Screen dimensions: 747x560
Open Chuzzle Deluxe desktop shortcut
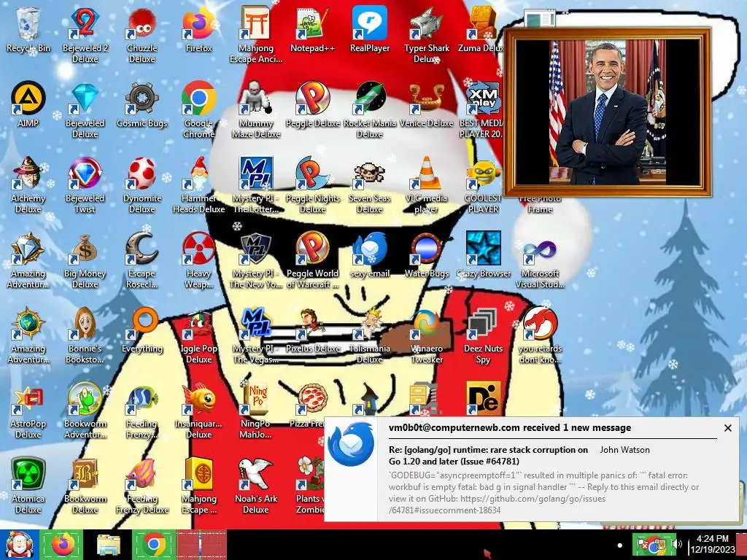(142, 34)
